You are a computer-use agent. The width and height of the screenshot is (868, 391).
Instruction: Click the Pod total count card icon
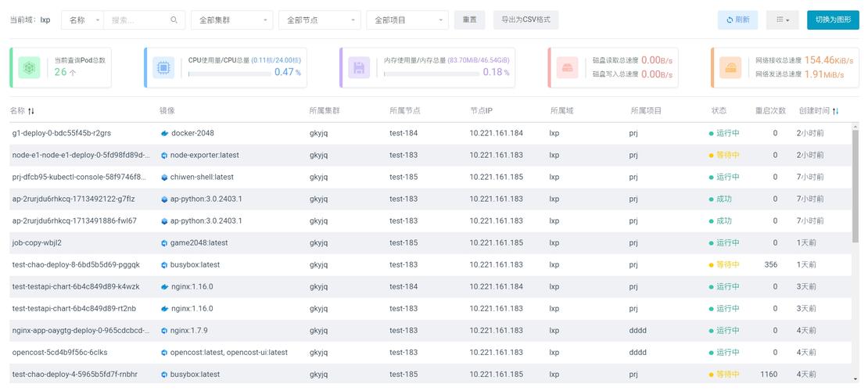[29, 67]
